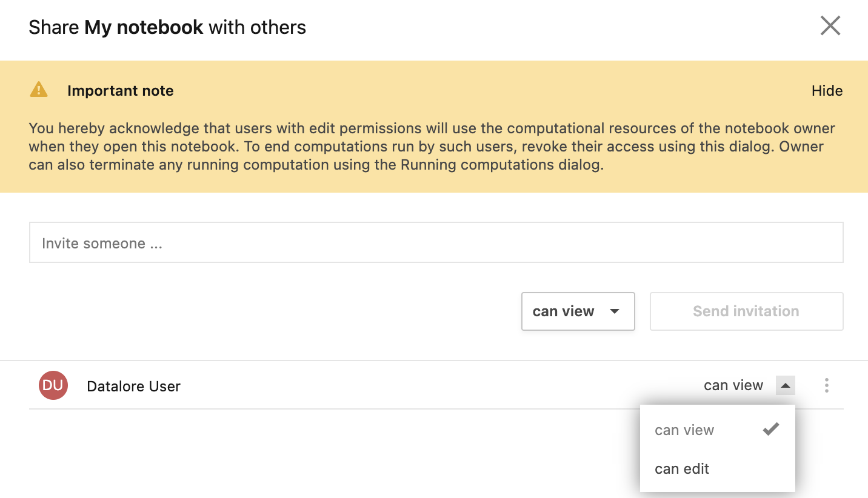Click the 'Important note' heading
The image size is (868, 498).
click(x=120, y=91)
